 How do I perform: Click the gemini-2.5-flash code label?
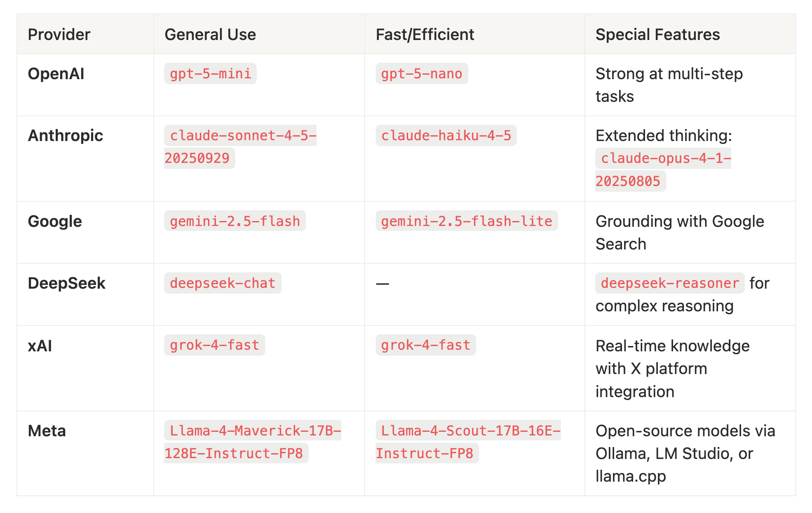235,221
